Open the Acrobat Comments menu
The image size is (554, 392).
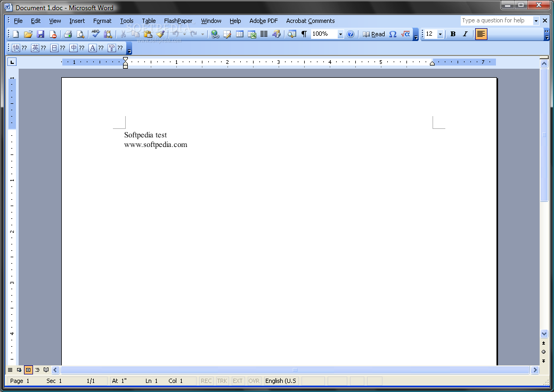(310, 21)
